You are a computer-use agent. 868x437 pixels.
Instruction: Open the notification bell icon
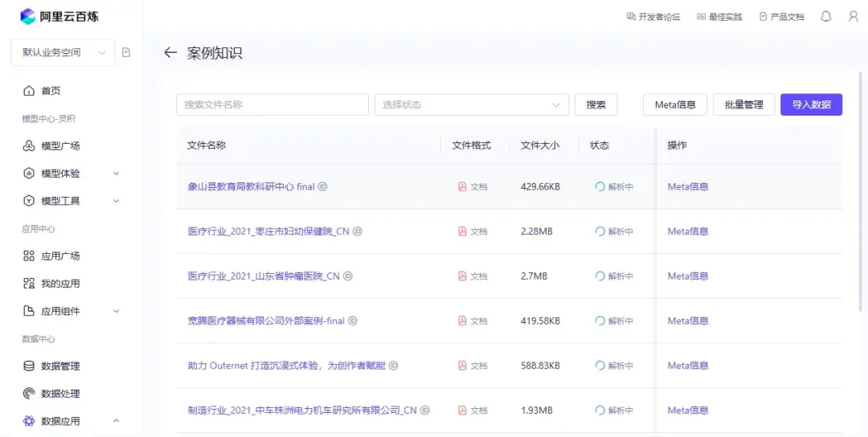point(825,17)
